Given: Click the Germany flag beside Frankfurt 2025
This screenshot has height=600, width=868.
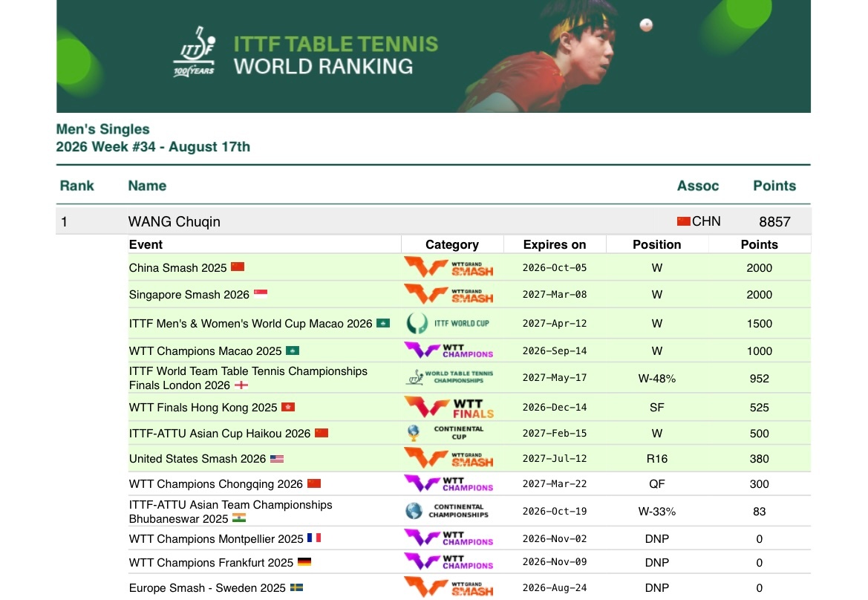Looking at the screenshot, I should click(304, 562).
